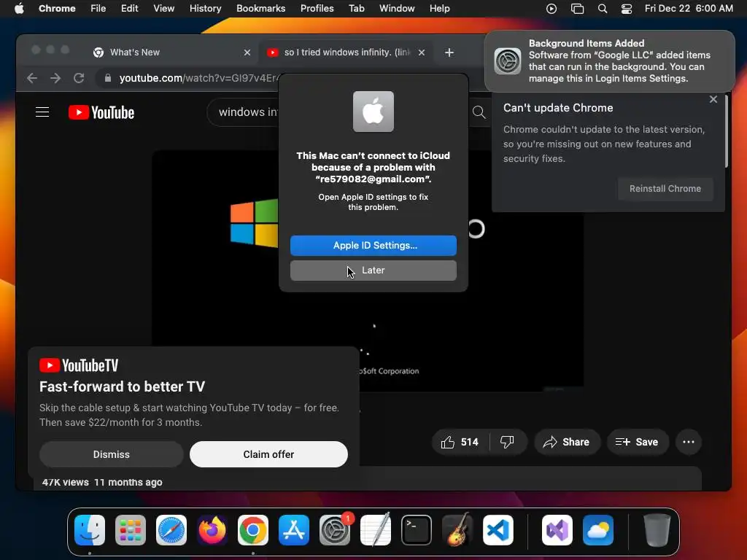Open Finder from the Dock
This screenshot has height=560, width=747.
(x=90, y=530)
